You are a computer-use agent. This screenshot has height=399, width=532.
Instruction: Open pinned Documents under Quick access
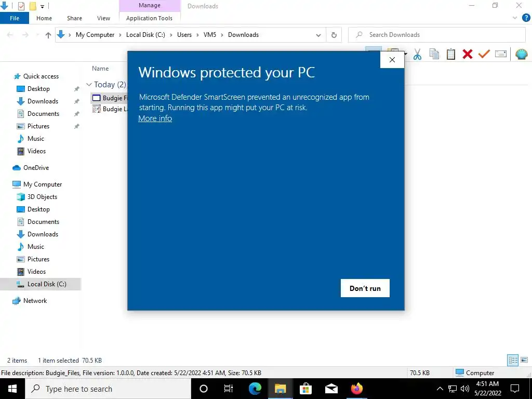coord(43,114)
